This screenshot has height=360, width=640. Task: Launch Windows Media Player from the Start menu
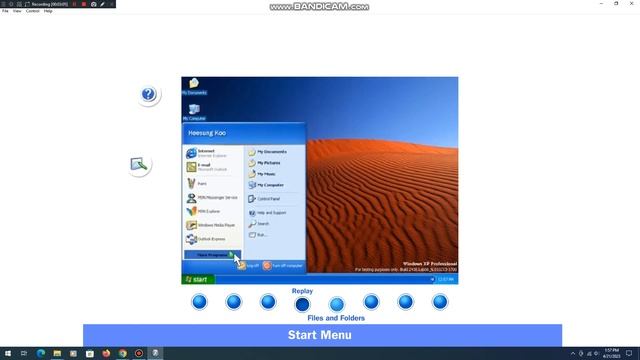(212, 225)
